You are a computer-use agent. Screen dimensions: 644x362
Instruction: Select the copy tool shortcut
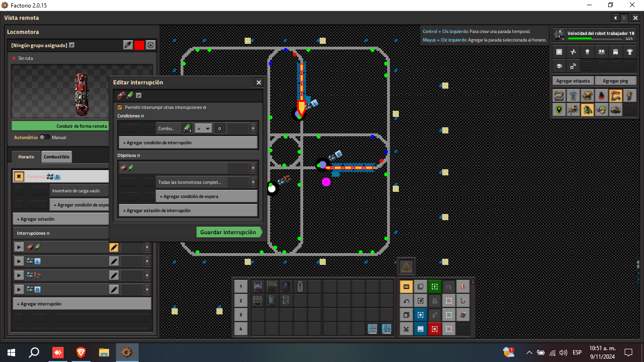click(x=406, y=314)
